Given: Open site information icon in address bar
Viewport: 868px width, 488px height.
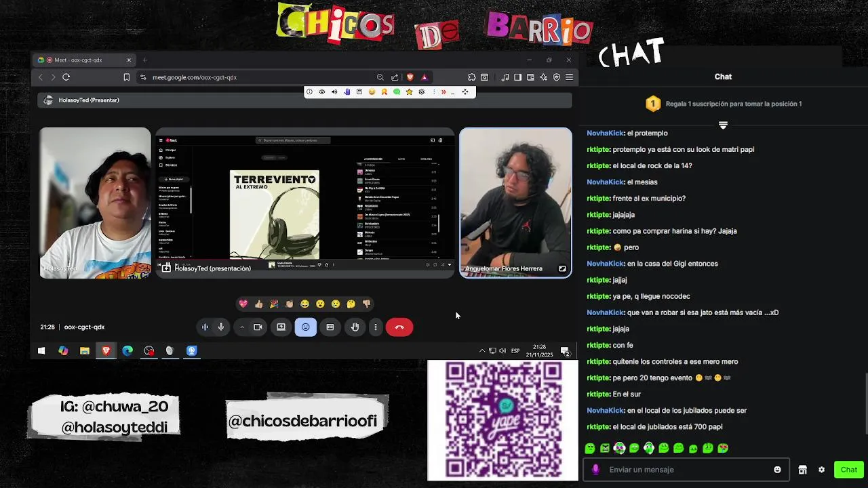Looking at the screenshot, I should coord(143,77).
